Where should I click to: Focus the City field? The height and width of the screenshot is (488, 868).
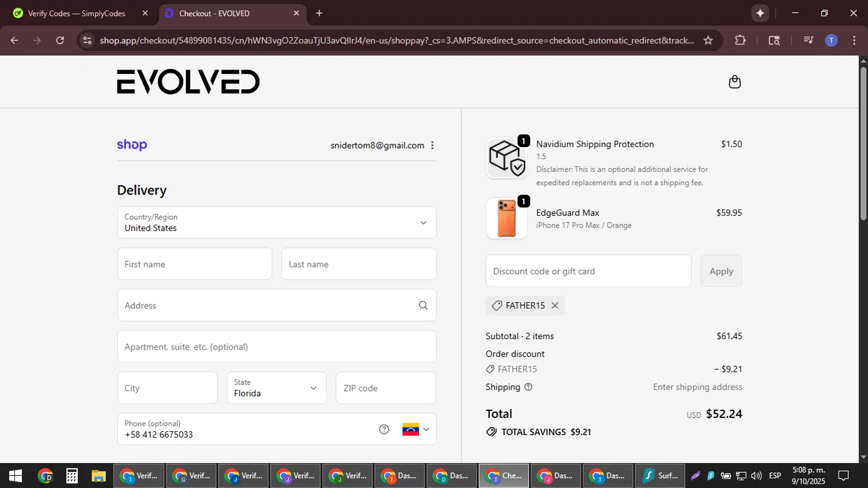click(167, 388)
